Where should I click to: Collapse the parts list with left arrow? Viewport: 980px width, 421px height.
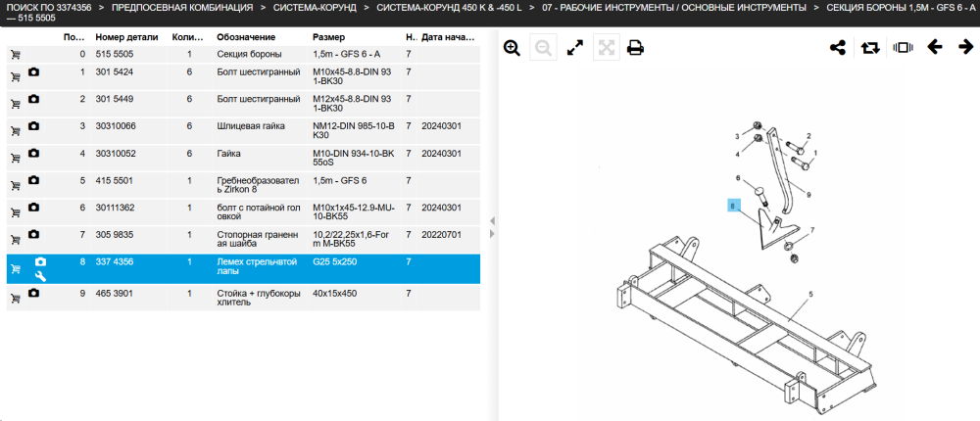point(492,221)
